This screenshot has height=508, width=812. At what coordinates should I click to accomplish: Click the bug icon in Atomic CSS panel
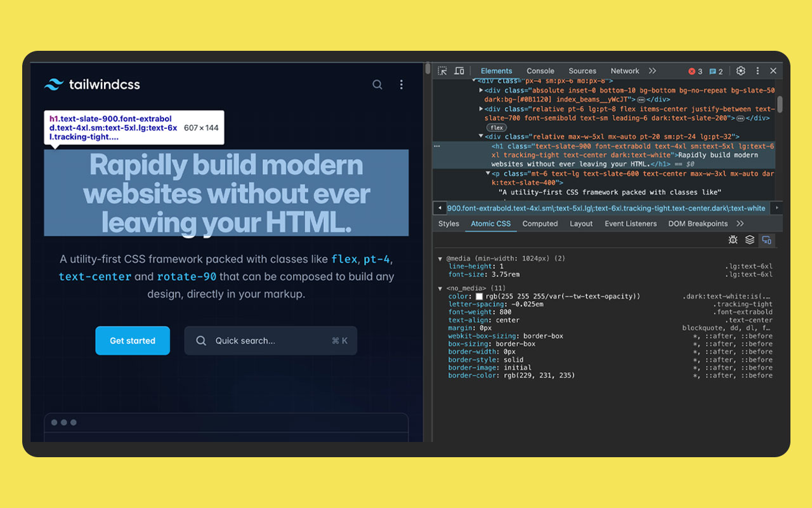[733, 239]
